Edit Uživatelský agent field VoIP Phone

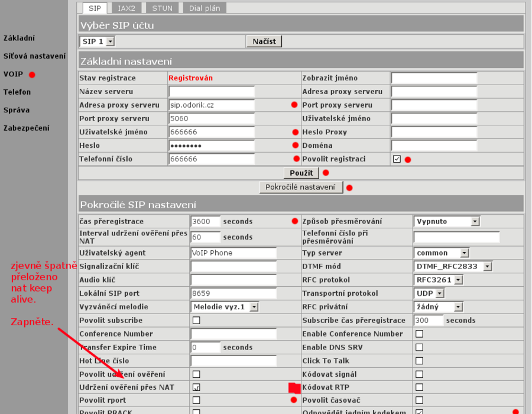[x=233, y=253]
